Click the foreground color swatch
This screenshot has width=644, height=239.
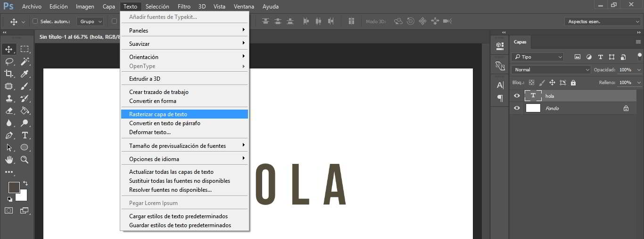pos(14,187)
